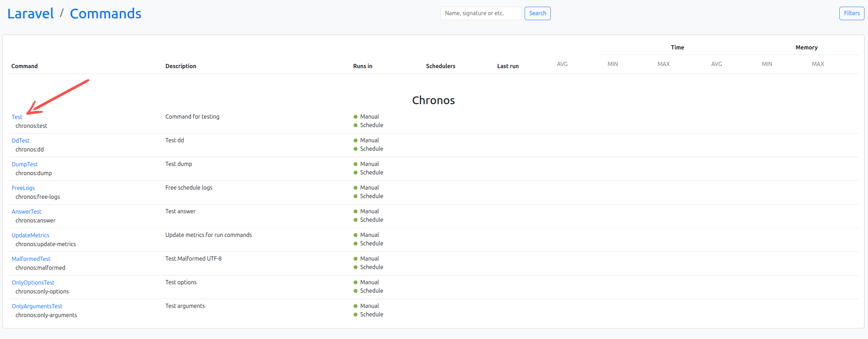The width and height of the screenshot is (868, 339).
Task: Click the Time AVG column header
Action: (x=562, y=64)
